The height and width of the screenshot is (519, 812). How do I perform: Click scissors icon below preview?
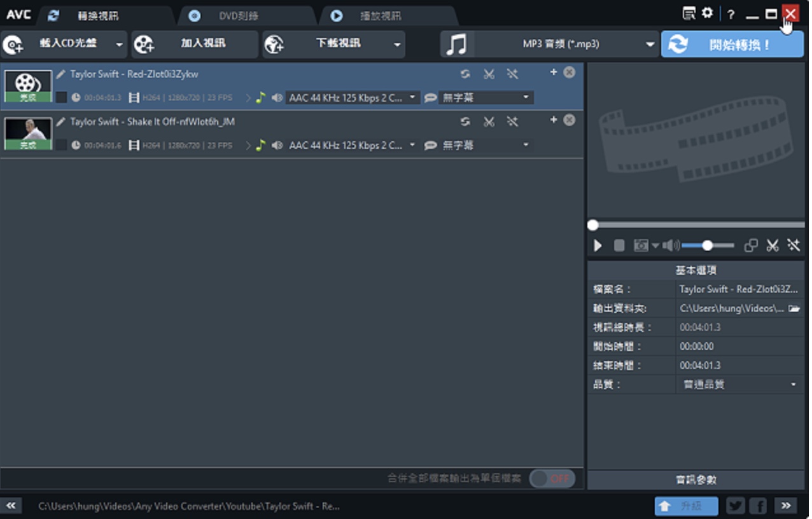coord(773,246)
